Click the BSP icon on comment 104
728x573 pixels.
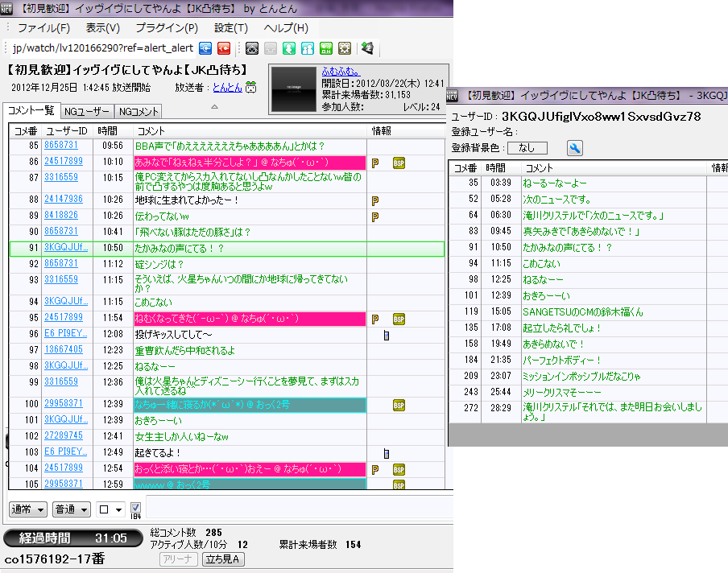tap(399, 469)
